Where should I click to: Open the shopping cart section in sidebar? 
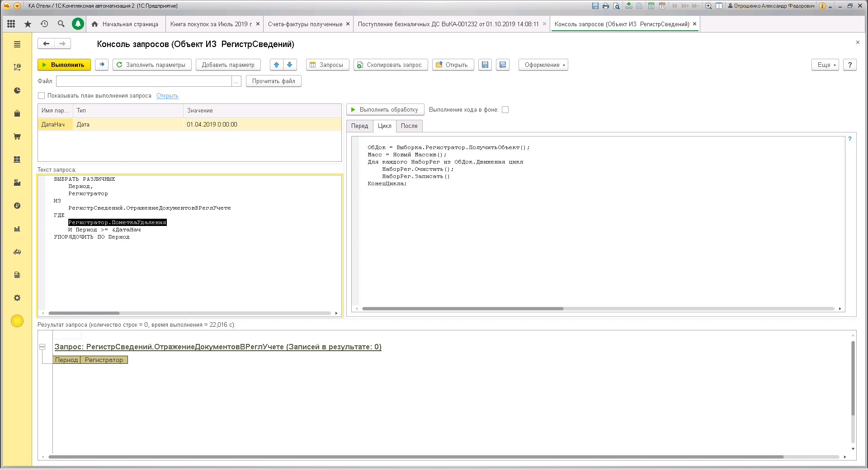click(17, 136)
